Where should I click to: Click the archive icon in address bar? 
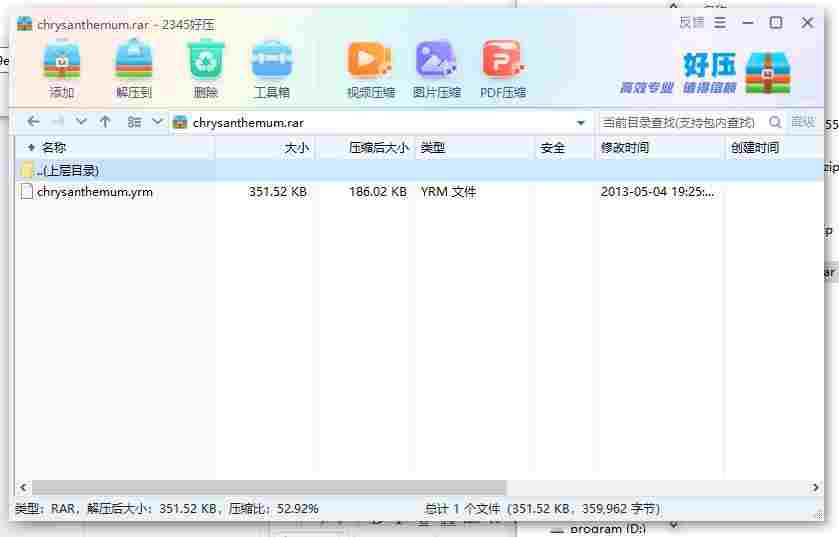coord(181,122)
